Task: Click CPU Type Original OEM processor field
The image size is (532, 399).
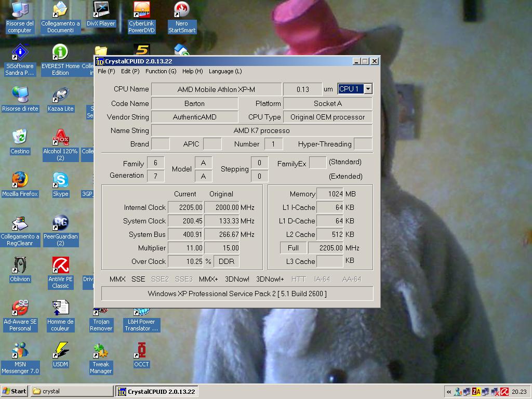Action: click(x=328, y=117)
